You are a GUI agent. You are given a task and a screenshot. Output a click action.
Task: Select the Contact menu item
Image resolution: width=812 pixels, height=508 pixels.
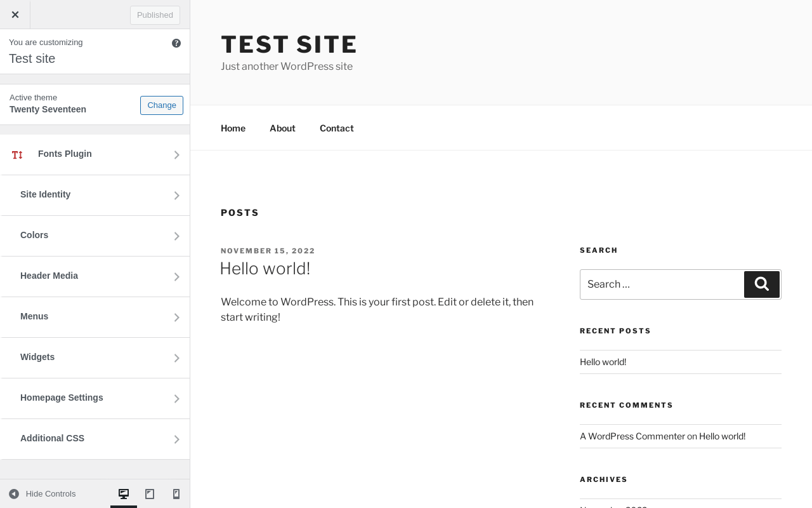tap(336, 128)
